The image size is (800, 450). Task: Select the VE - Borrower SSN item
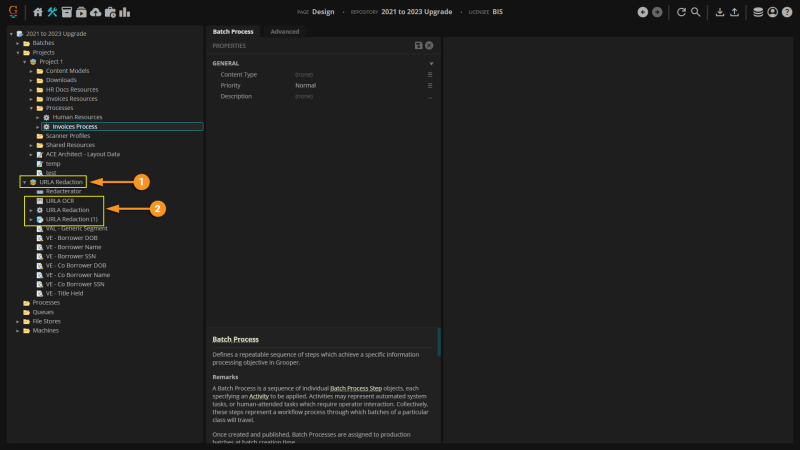(71, 257)
